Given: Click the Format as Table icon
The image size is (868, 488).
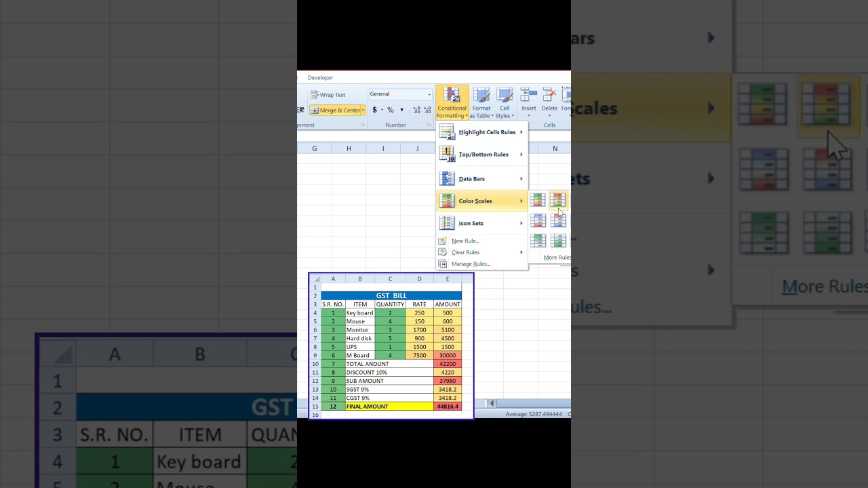Looking at the screenshot, I should click(x=481, y=96).
